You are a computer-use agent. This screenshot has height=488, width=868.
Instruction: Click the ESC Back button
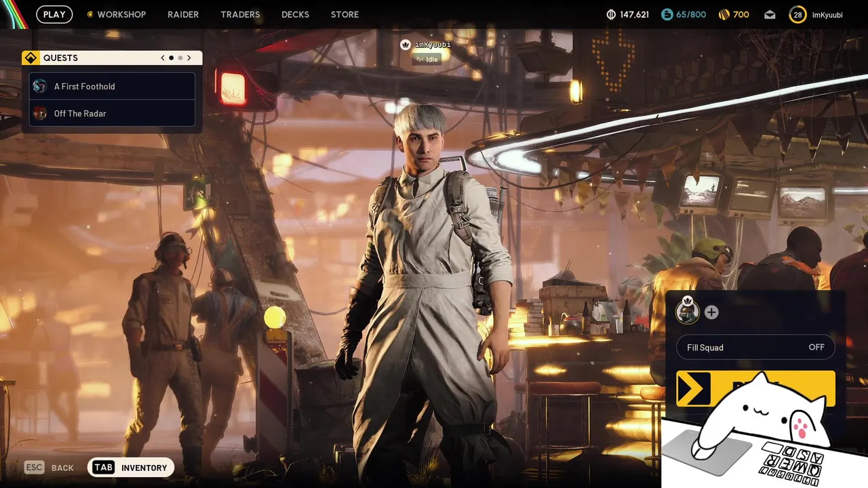coord(49,468)
